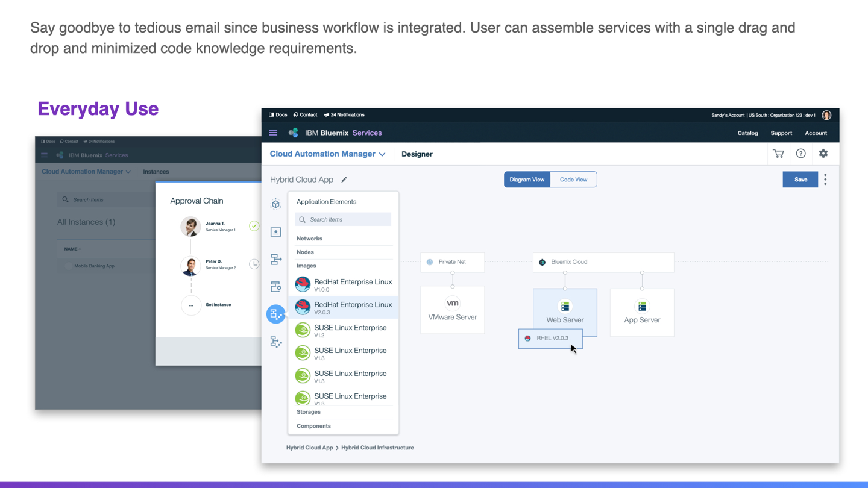The image size is (868, 488).
Task: Click the ellipsis circle beside Get instance
Action: (x=190, y=305)
